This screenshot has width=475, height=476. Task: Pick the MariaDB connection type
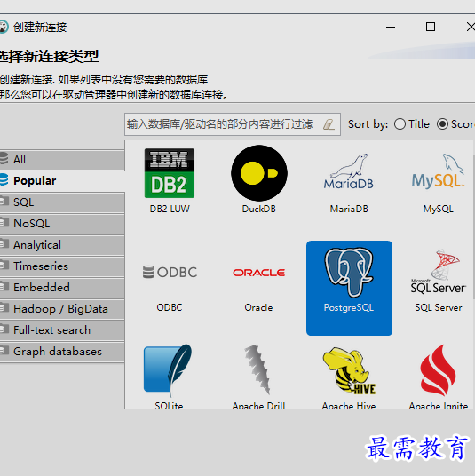(x=349, y=172)
